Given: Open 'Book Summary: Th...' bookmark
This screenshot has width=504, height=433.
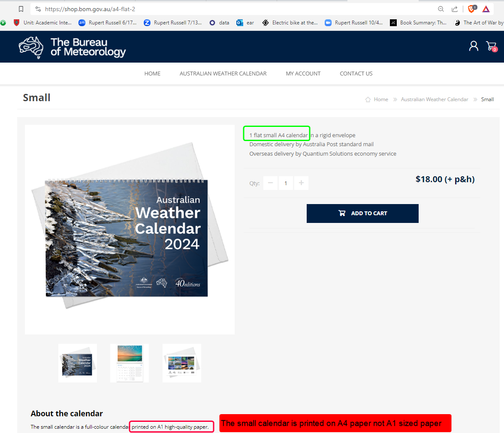Looking at the screenshot, I should [x=418, y=23].
